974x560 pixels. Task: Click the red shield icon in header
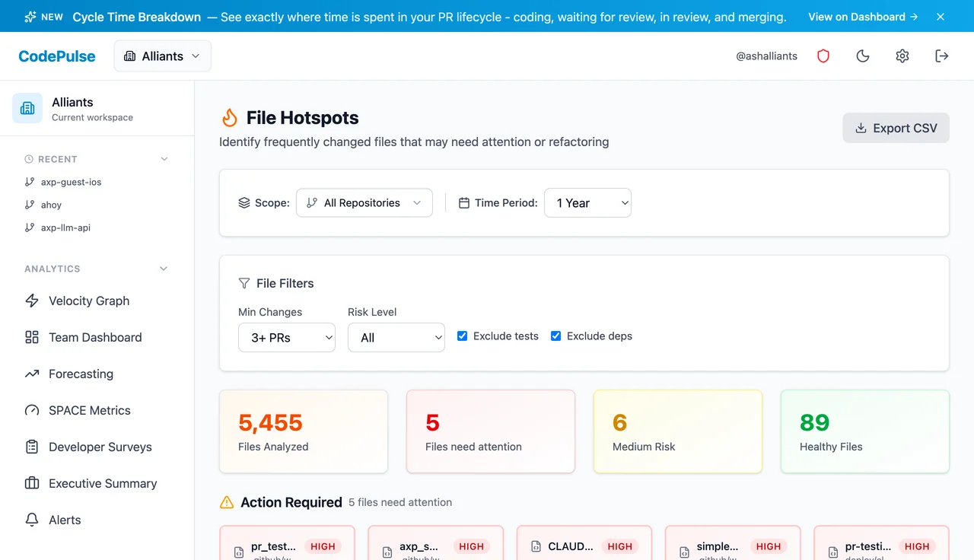point(823,56)
